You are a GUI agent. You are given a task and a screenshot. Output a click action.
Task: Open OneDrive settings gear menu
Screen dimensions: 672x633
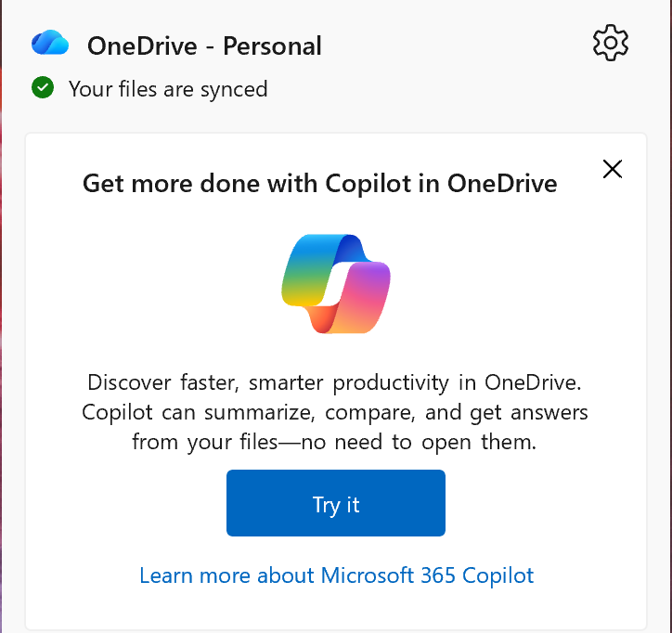point(610,43)
